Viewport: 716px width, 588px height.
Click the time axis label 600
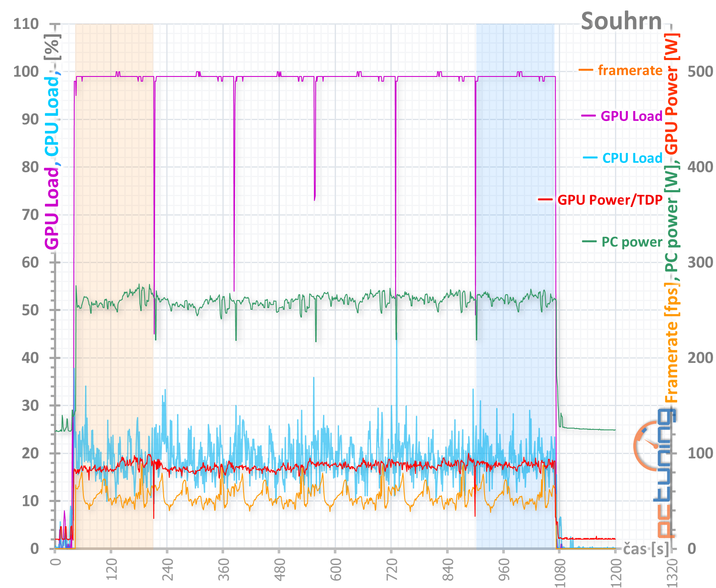[336, 570]
